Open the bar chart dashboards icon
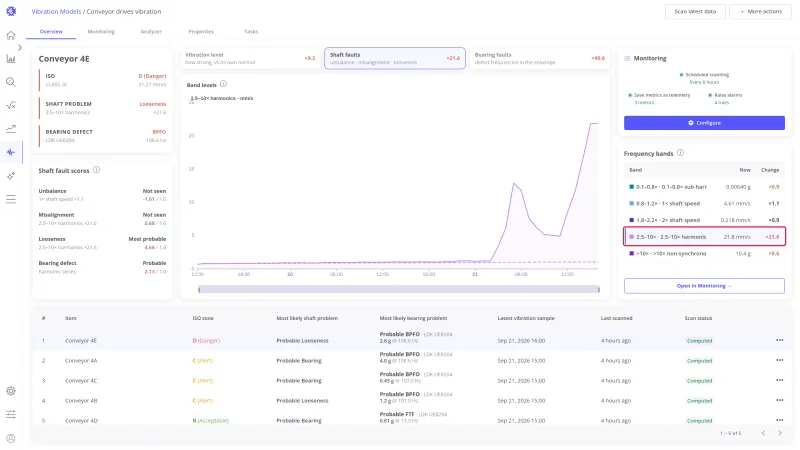Viewport: 800px width, 450px height. [11, 59]
